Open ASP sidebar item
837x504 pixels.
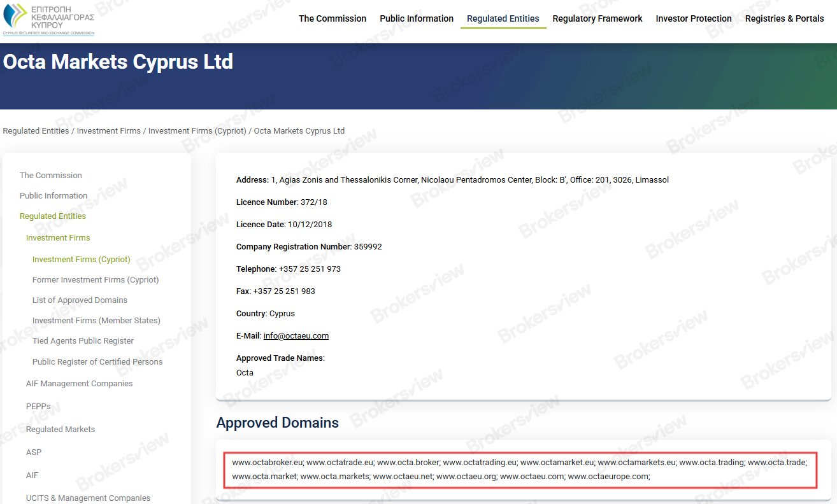click(x=34, y=452)
